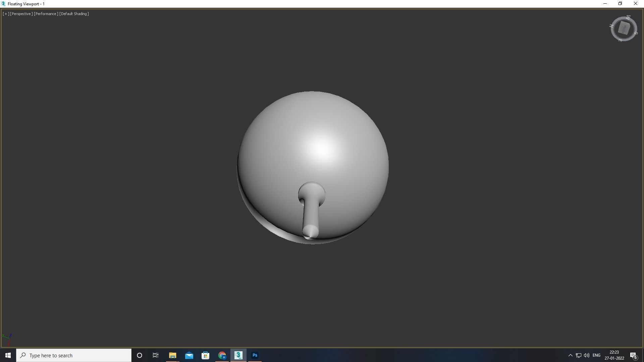Click the ViewCube cube face

[624, 28]
